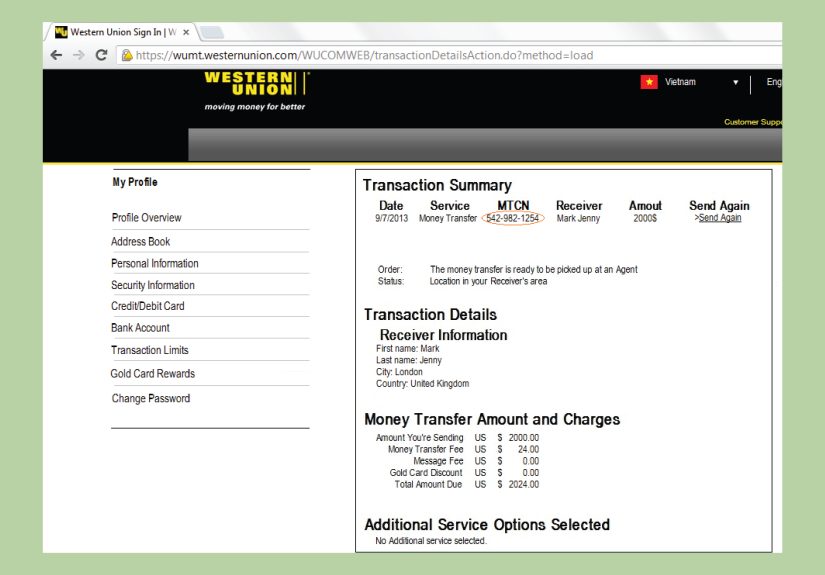Screen dimensions: 825x575
Task: Open Change Password
Action: pyautogui.click(x=150, y=398)
